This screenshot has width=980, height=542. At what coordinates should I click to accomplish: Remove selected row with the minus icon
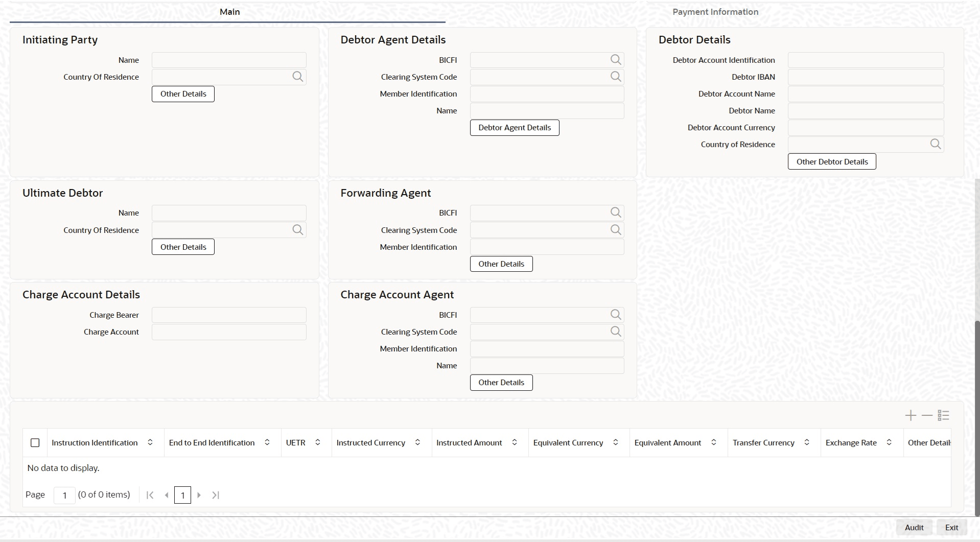click(927, 415)
